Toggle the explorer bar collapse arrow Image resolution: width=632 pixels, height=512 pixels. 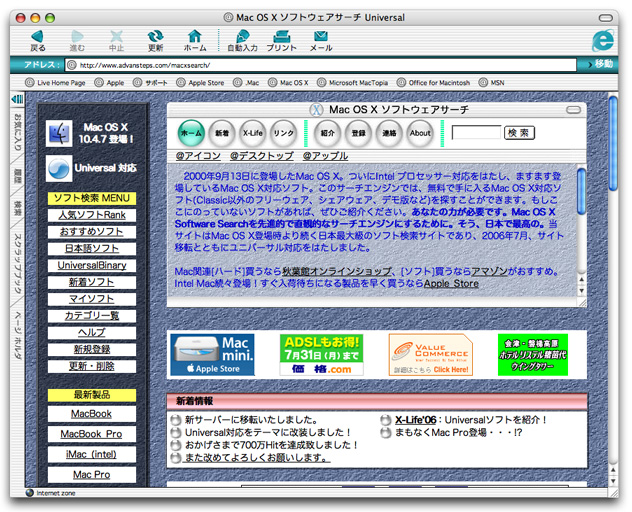[17, 100]
